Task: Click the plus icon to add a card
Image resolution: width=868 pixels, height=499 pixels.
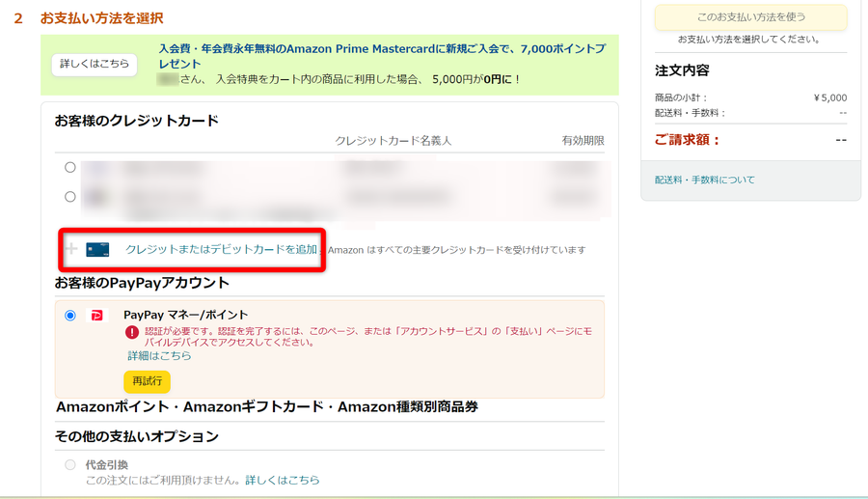Action: pyautogui.click(x=70, y=249)
